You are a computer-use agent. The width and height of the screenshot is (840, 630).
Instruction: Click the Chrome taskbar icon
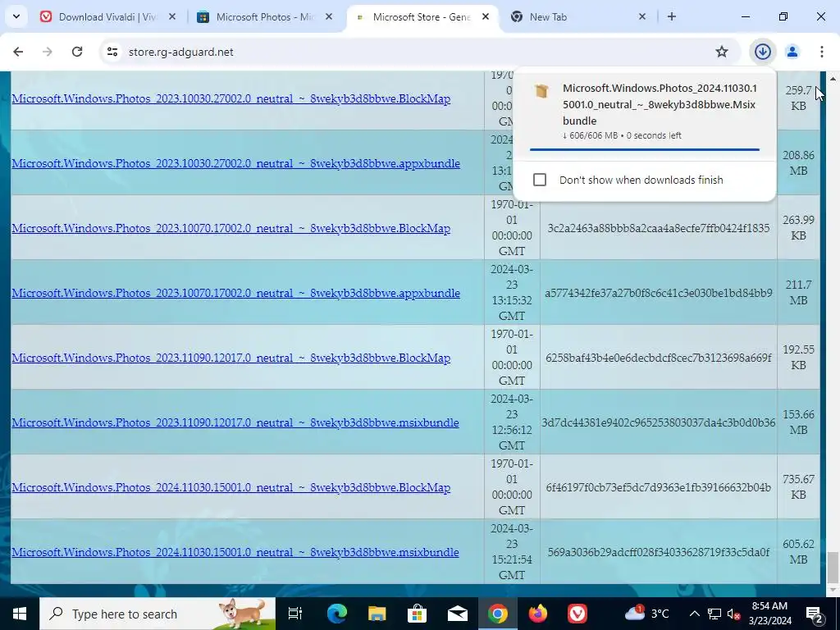pos(497,614)
